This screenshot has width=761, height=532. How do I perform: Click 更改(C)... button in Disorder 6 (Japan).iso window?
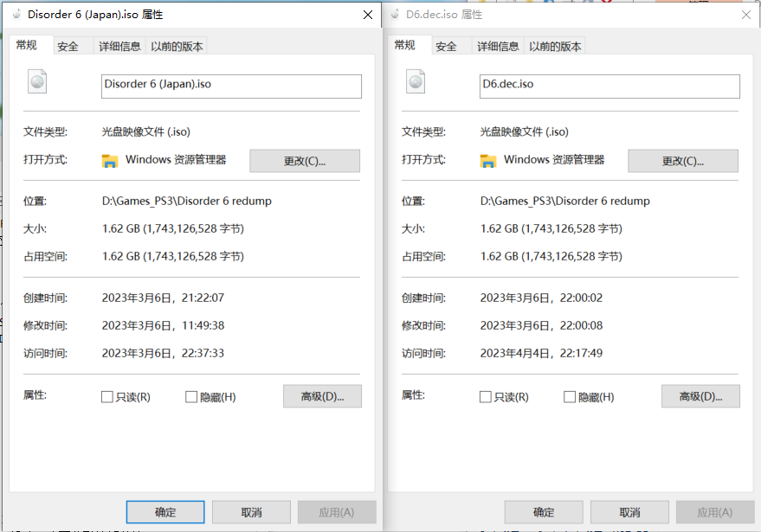(305, 161)
